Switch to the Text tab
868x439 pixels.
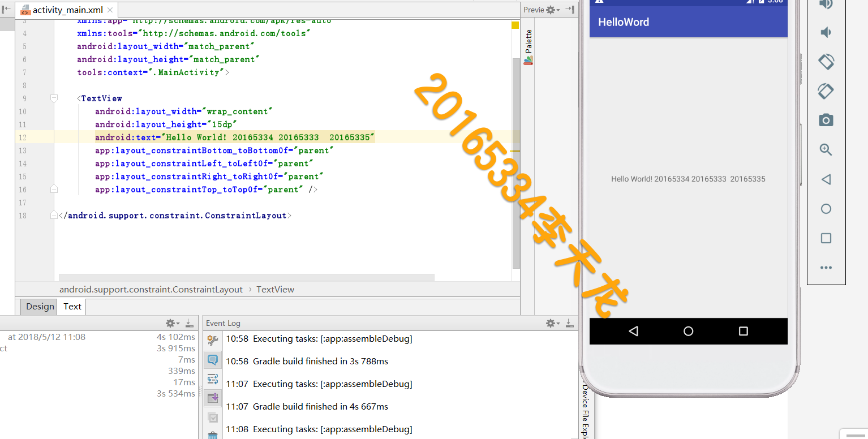point(72,307)
